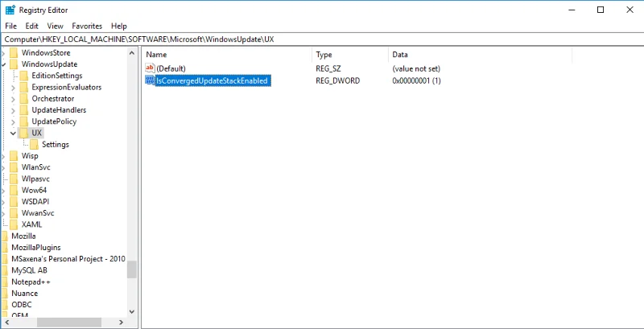
Task: Select the ExpressionEvaluators folder icon
Action: click(24, 87)
